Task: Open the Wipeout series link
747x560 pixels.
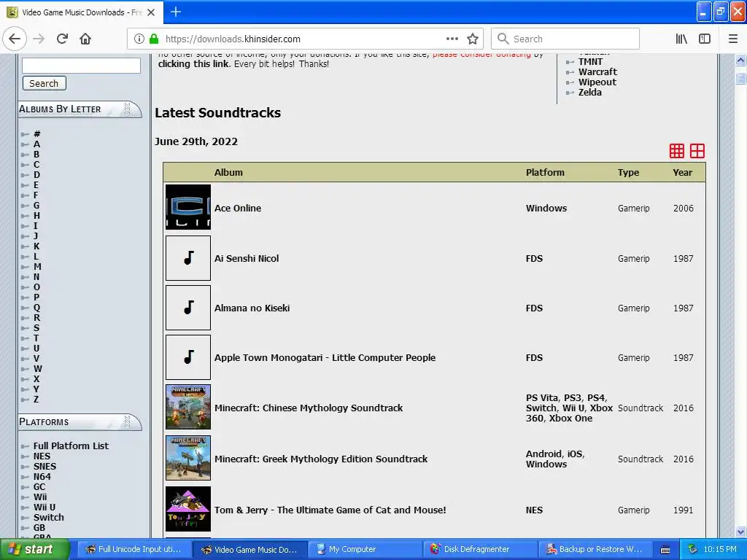Action: [x=597, y=82]
